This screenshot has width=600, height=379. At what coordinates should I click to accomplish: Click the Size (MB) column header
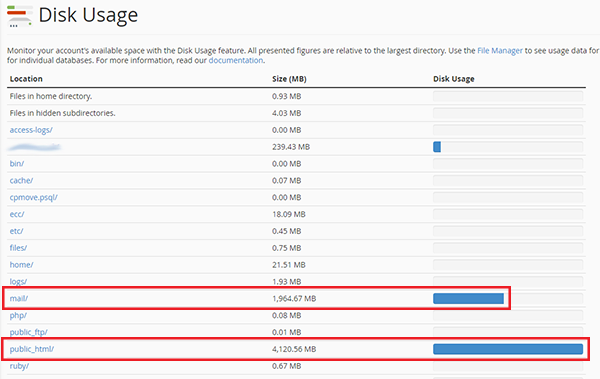tap(289, 79)
